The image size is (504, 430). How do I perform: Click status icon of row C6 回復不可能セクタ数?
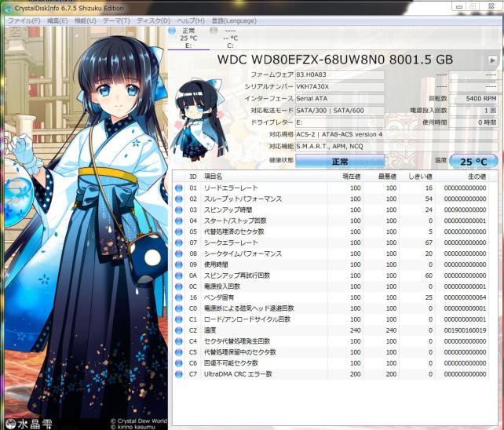pos(179,363)
